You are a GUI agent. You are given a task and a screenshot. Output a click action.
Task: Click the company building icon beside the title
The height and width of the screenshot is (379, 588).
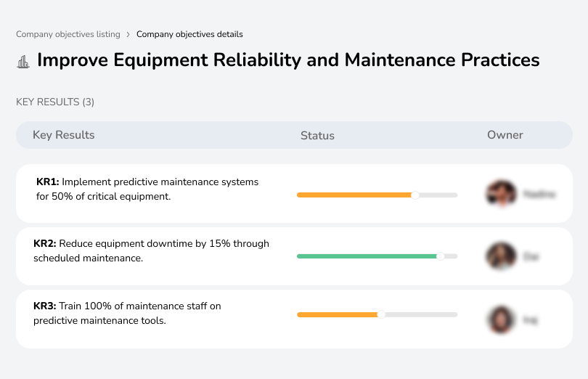[x=23, y=62]
